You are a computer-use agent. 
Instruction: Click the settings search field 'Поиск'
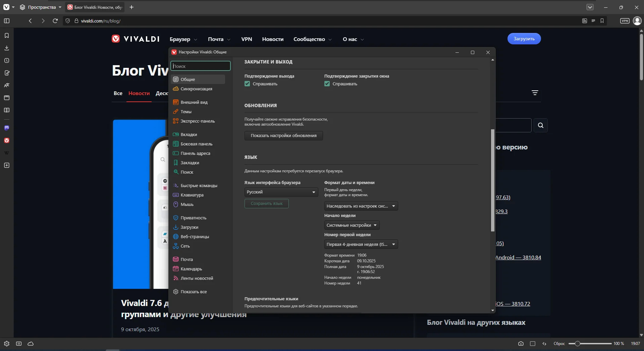coord(201,66)
